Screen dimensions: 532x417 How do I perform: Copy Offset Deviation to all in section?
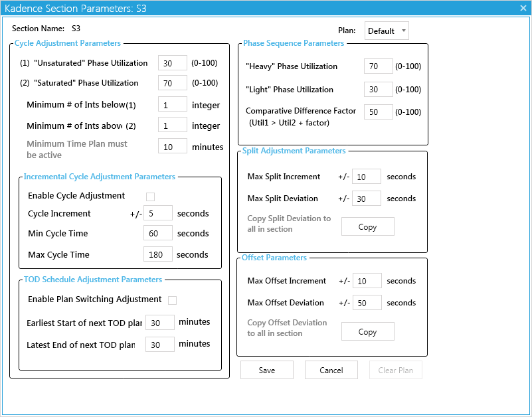point(367,331)
